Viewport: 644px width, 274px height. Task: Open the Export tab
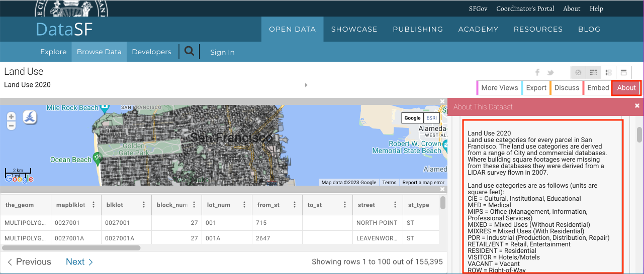tap(536, 88)
